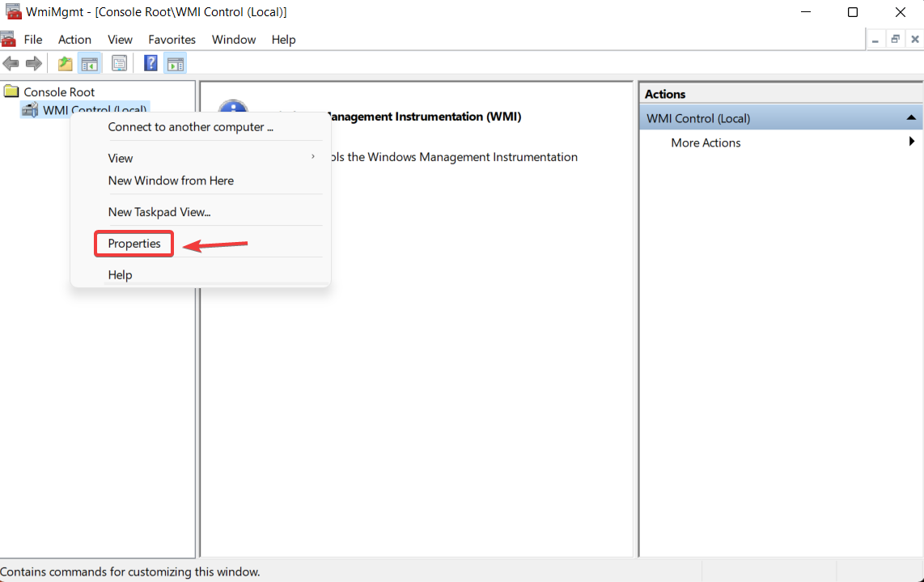Choose Connect to another computer

[x=191, y=127]
